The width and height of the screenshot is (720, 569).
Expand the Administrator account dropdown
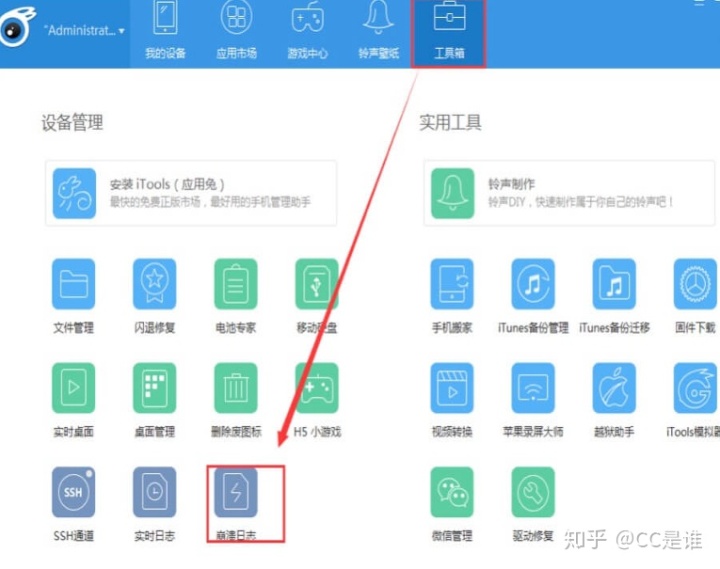84,31
